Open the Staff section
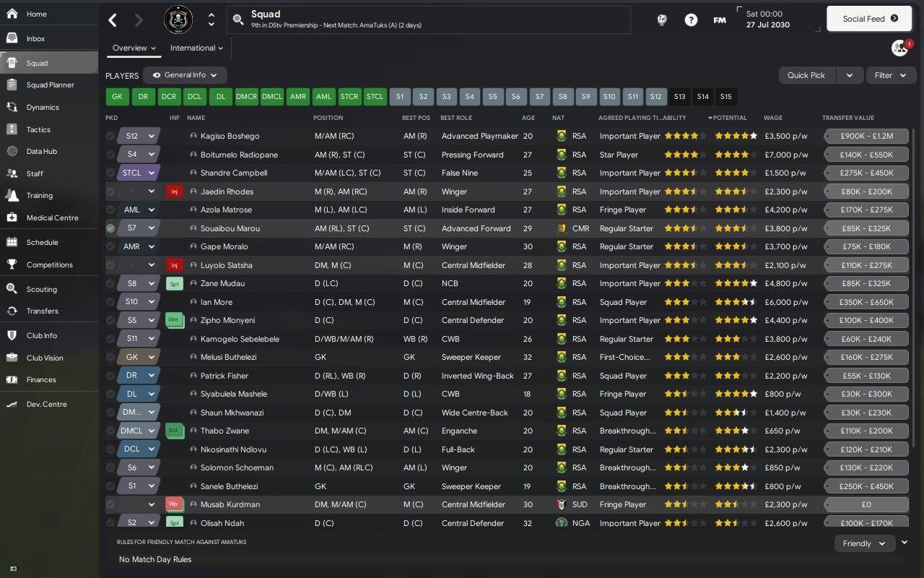 [49, 173]
